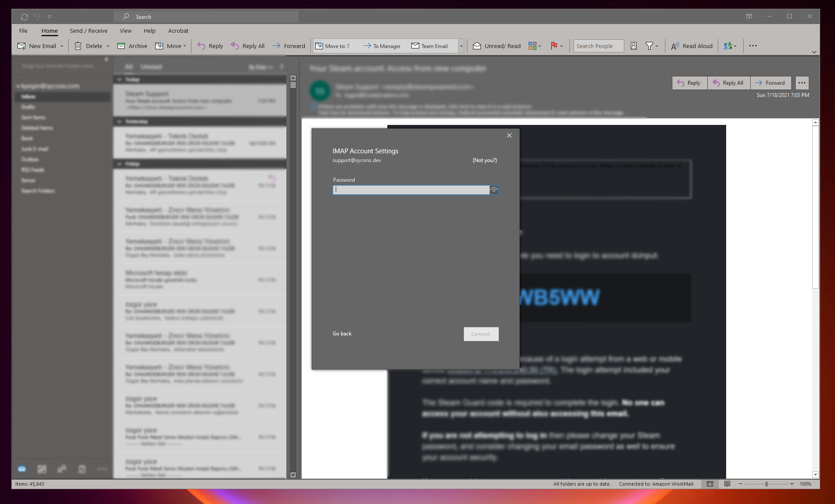
Task: Open the ribbon's more commands ellipsis
Action: pyautogui.click(x=753, y=46)
